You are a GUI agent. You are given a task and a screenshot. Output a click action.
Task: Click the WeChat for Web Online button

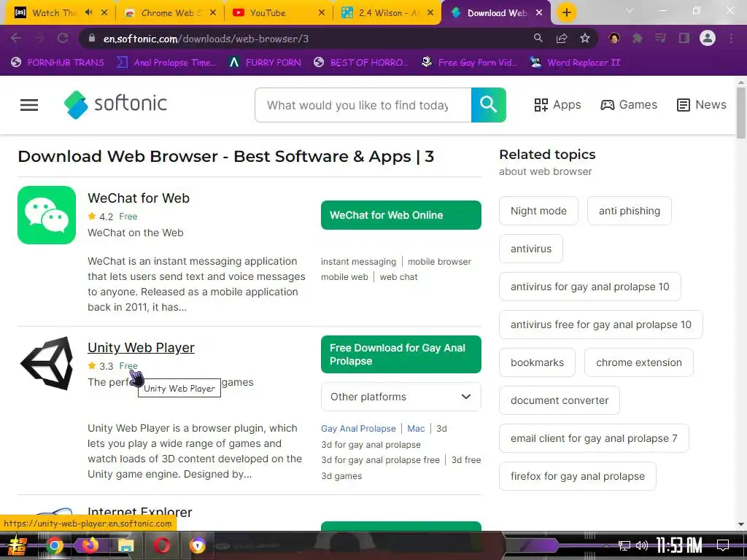[x=401, y=215]
